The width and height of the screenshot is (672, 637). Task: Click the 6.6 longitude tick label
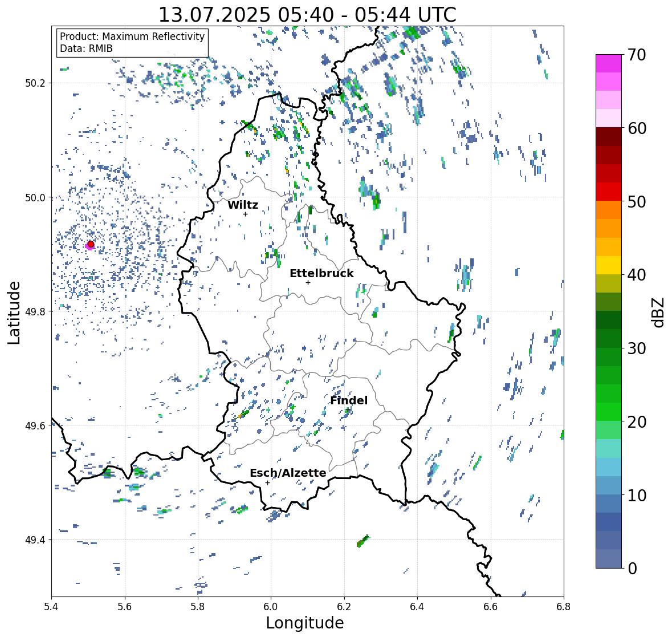tap(490, 607)
